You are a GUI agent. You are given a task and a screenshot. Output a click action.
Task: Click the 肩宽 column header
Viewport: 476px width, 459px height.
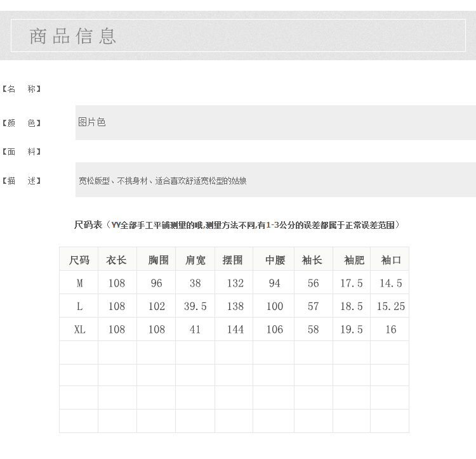click(195, 260)
